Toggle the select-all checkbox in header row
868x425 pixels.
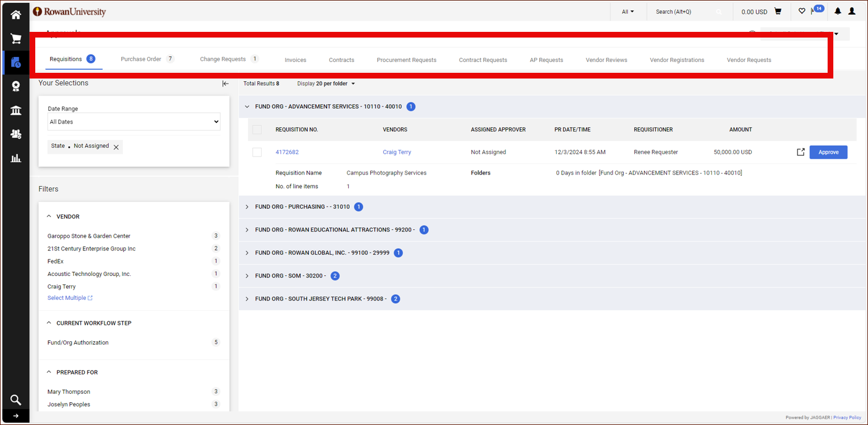pos(257,130)
